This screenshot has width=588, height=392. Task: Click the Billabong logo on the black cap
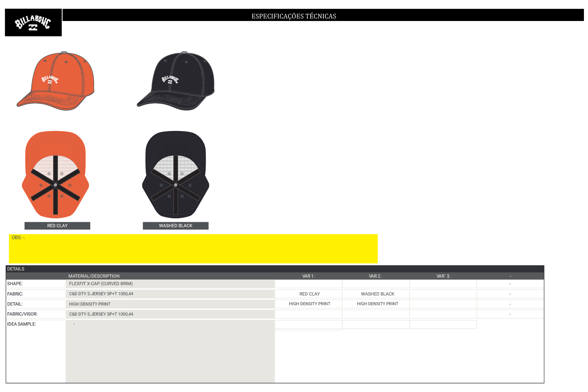coord(170,80)
